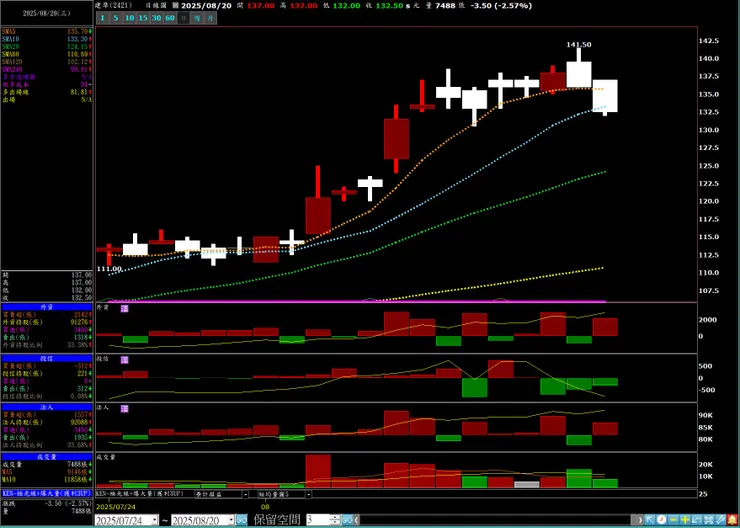Click the yellow minus zoom-out icon
Screen dimensions: 740x528
tap(673, 520)
